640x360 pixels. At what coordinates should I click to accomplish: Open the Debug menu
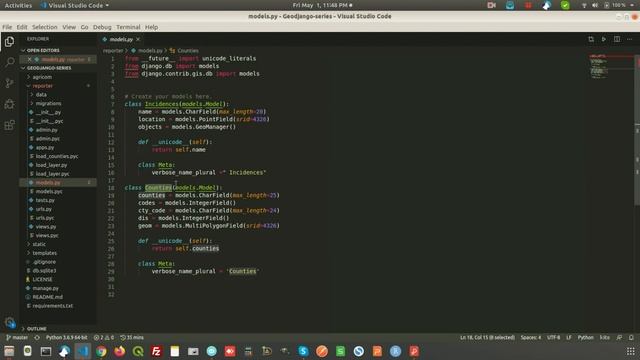pos(102,27)
